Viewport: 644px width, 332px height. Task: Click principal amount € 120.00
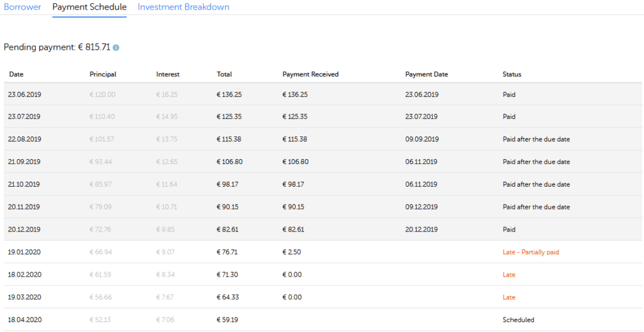[x=103, y=94]
